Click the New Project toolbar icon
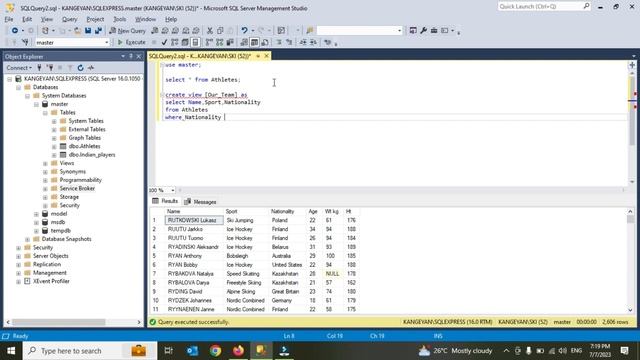The width and height of the screenshot is (640, 360). coord(45,31)
